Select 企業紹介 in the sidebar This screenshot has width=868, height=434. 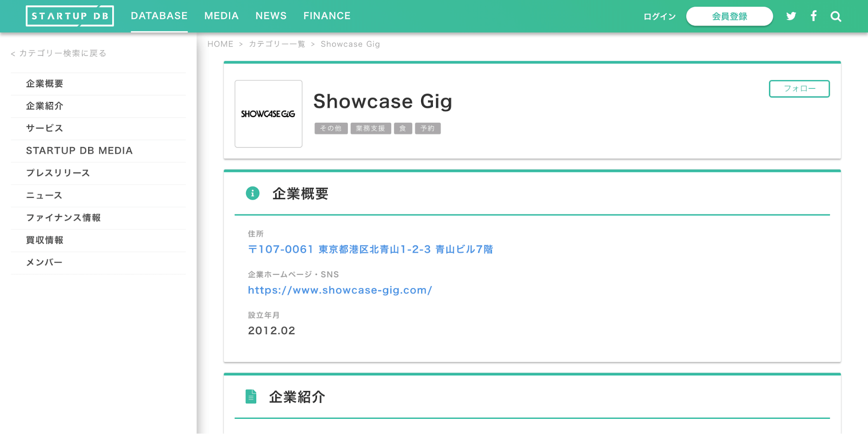(x=98, y=106)
